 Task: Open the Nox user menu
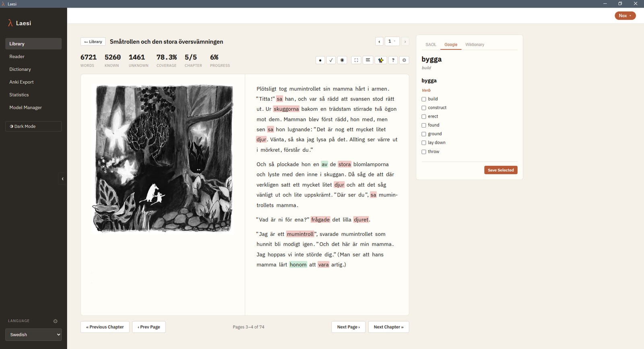[625, 16]
